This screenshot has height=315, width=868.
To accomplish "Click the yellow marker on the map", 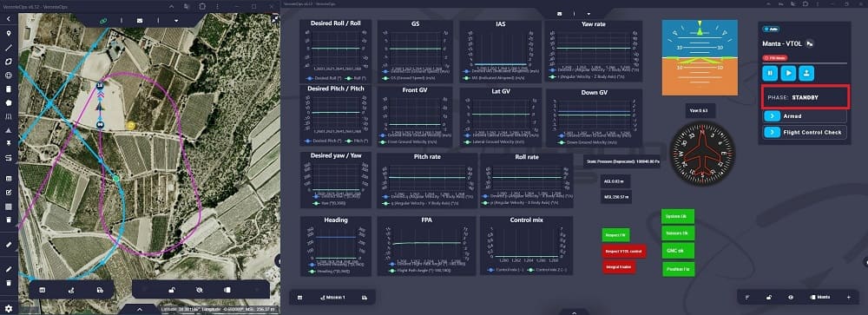I will pyautogui.click(x=131, y=126).
